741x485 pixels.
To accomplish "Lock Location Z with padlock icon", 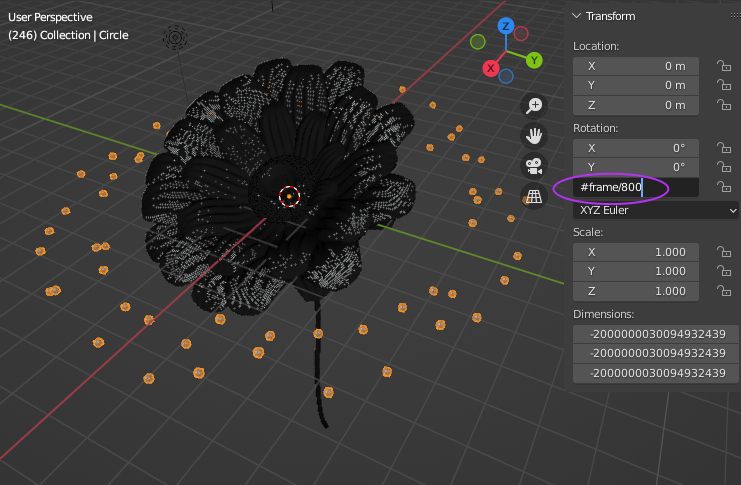I will [x=724, y=104].
